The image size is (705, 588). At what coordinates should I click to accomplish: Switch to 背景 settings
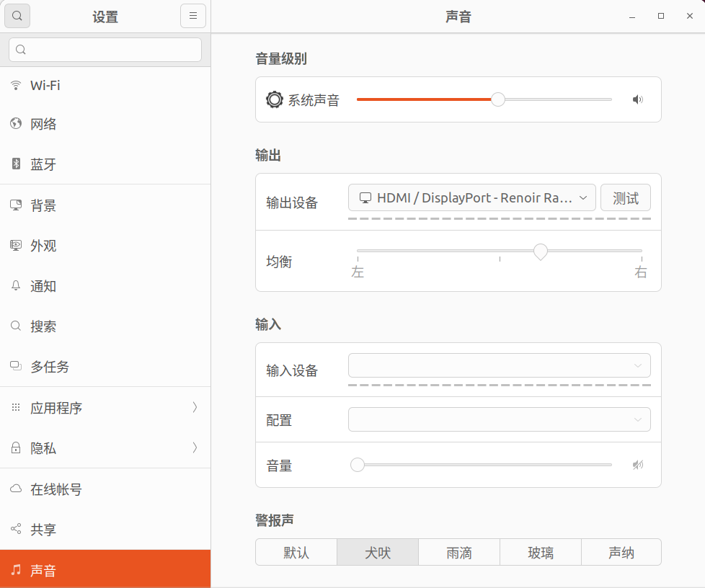click(x=105, y=205)
